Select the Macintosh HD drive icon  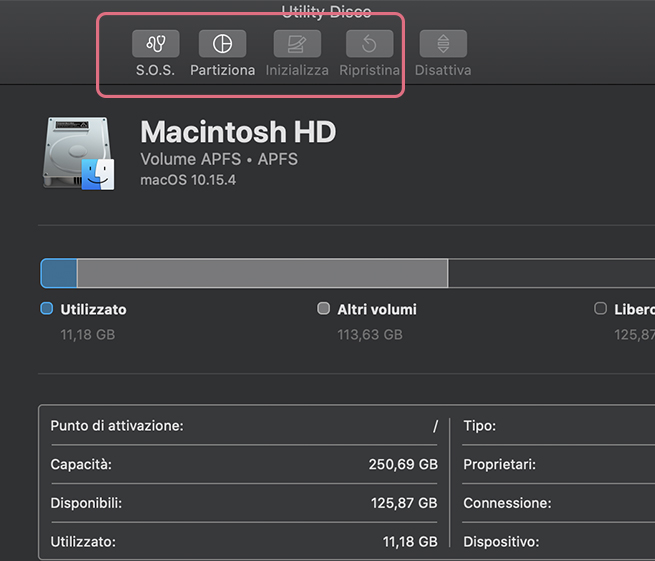[79, 153]
